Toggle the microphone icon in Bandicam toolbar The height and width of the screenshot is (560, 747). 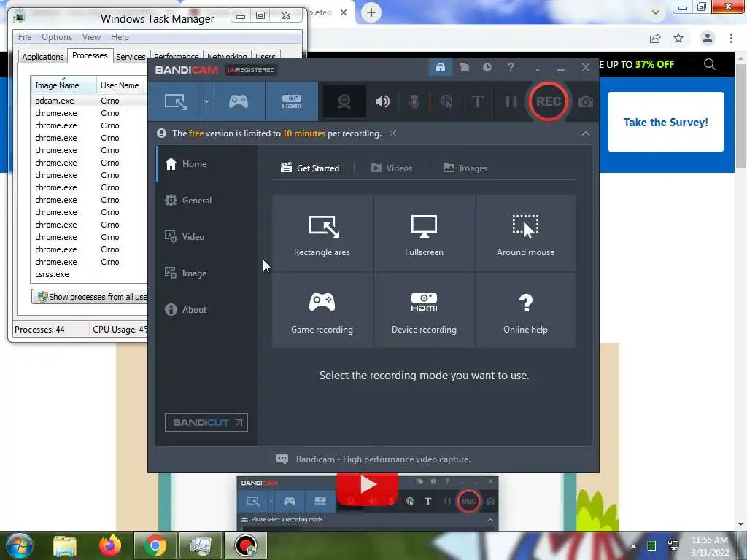pyautogui.click(x=414, y=101)
